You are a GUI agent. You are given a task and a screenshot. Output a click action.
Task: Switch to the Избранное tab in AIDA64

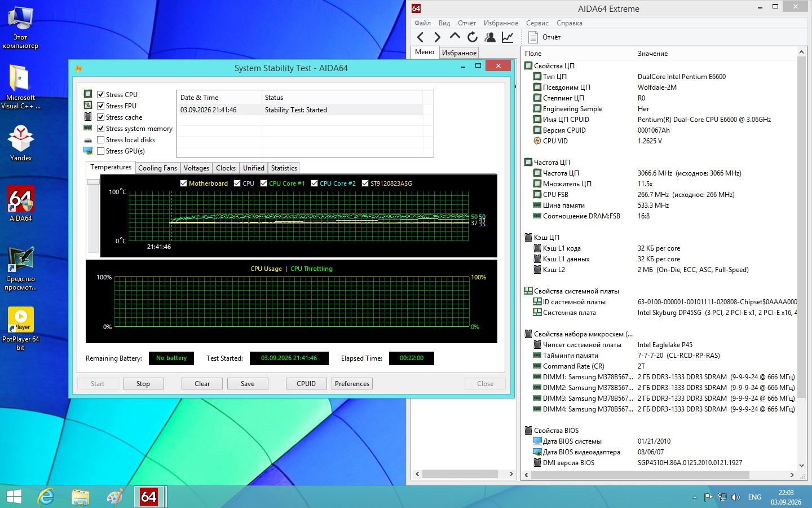pos(459,53)
